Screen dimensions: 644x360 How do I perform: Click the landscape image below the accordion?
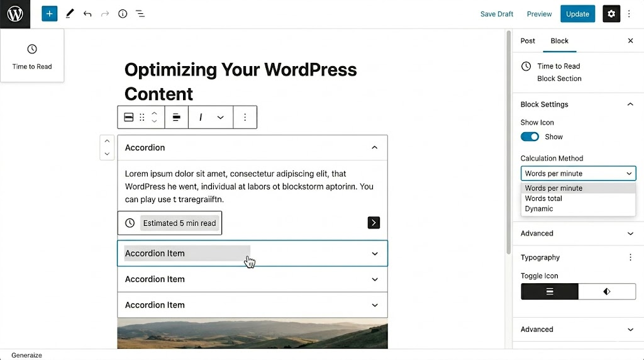pos(253,334)
